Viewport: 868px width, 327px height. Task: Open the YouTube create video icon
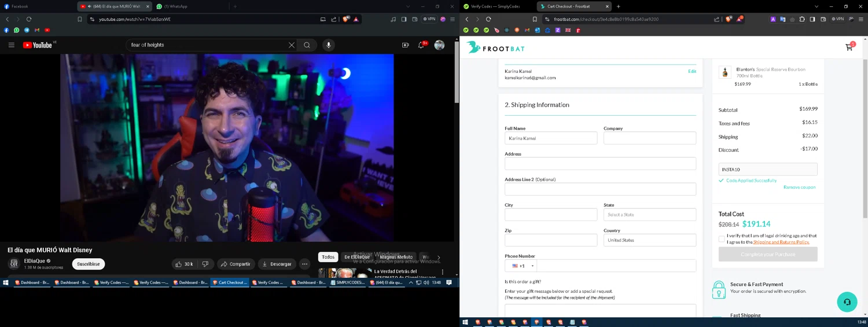[x=405, y=45]
